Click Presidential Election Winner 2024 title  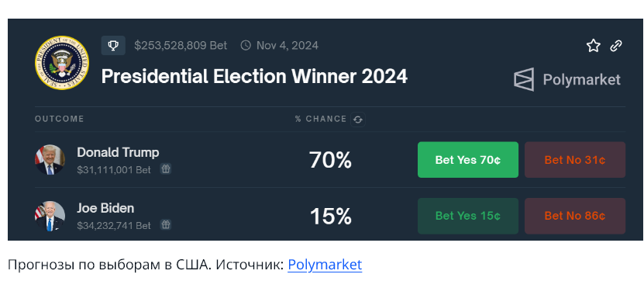254,77
